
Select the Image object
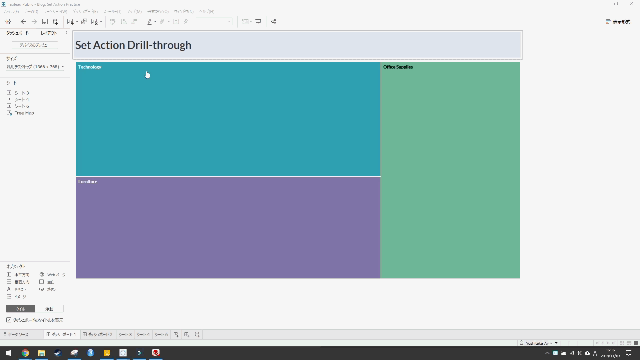coord(16,297)
